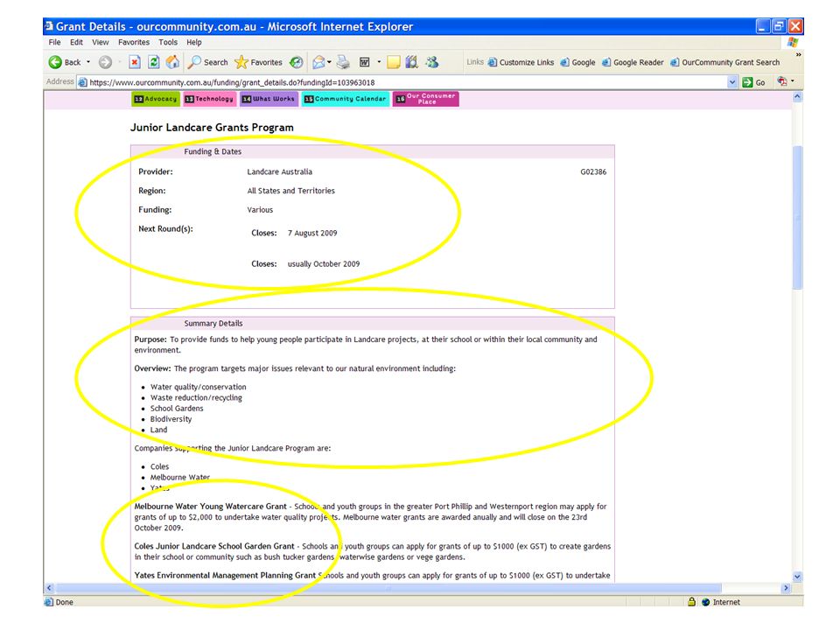Click the Back navigation arrow
This screenshot has width=840, height=630.
55,62
